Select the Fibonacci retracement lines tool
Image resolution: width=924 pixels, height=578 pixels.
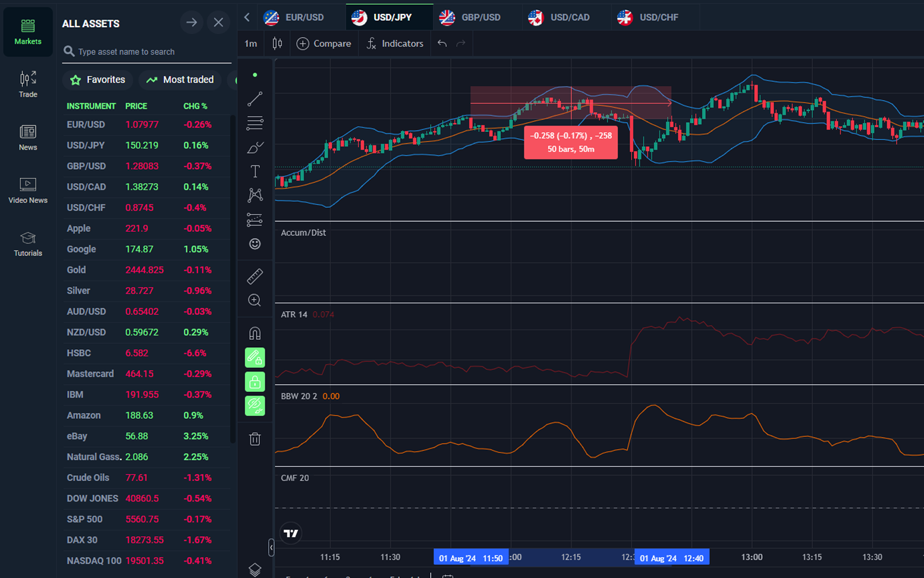click(x=255, y=123)
